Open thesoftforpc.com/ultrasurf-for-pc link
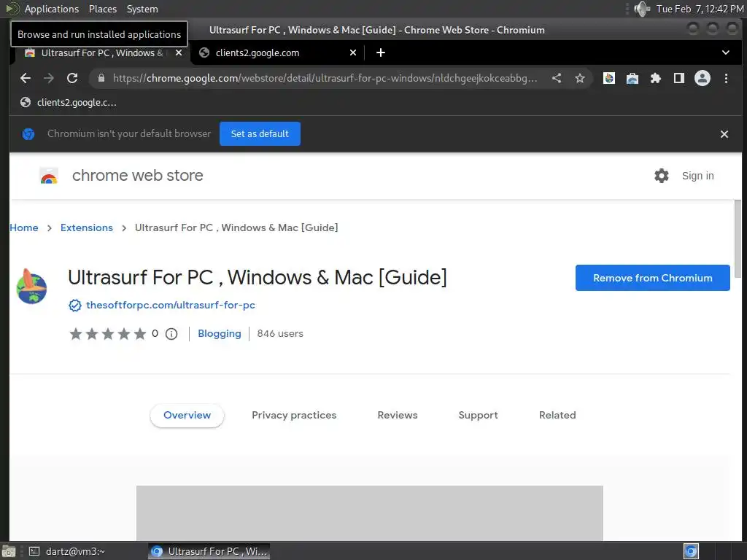 (x=171, y=305)
